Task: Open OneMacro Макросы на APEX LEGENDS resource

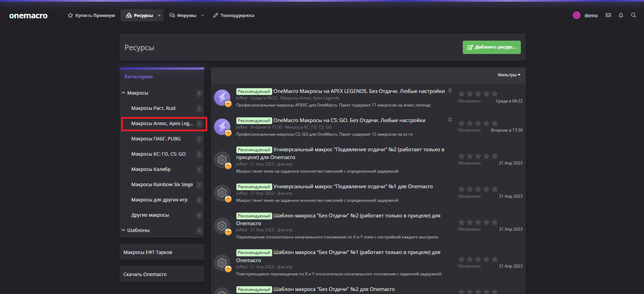Action: coord(359,91)
